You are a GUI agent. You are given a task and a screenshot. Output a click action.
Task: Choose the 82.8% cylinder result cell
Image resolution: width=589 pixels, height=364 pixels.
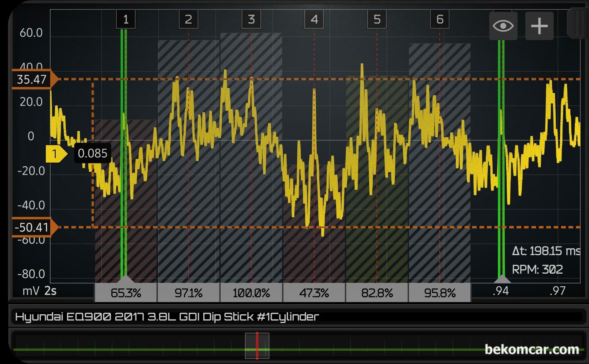[x=377, y=293]
